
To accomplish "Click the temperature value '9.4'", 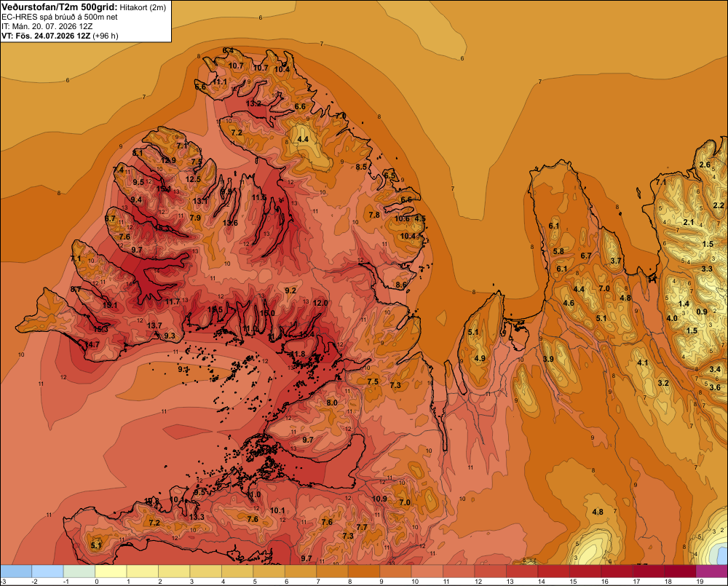I will click(x=136, y=199).
